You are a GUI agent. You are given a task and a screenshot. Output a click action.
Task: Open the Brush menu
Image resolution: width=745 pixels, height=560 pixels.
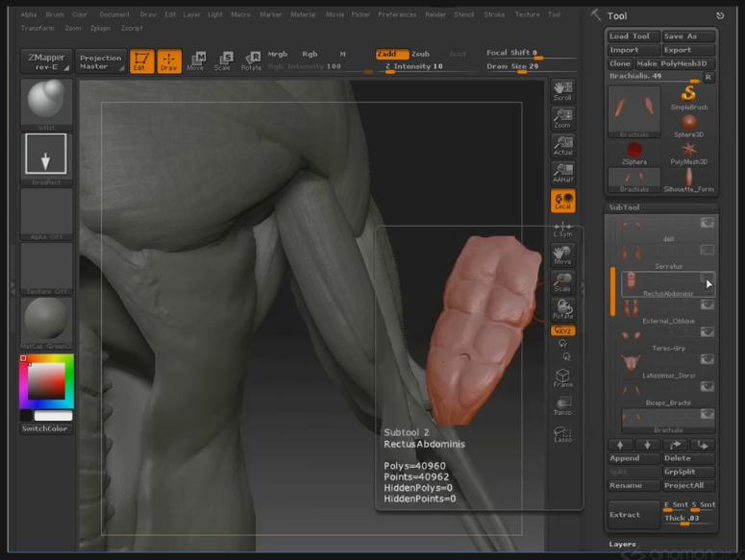coord(55,14)
